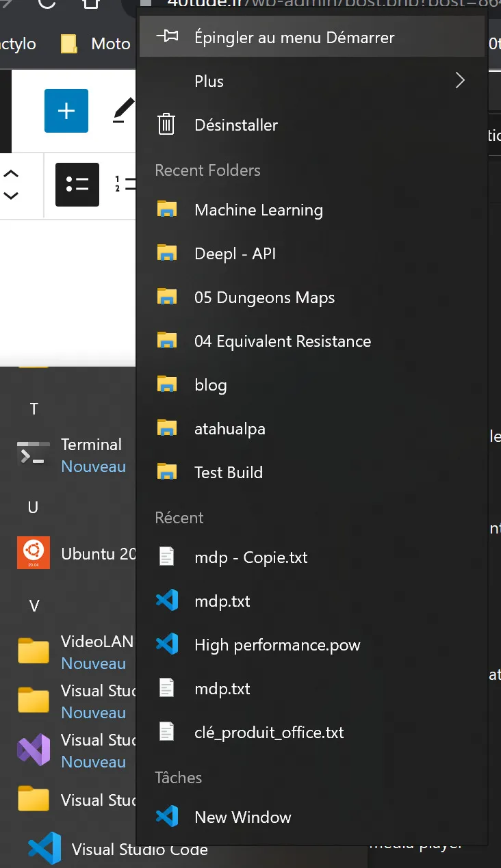Select the pencil edit tool icon
The width and height of the screenshot is (501, 868).
click(123, 111)
